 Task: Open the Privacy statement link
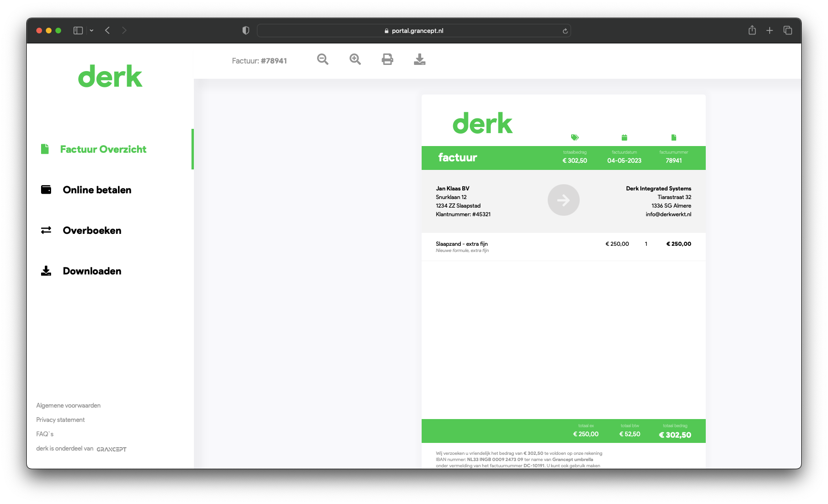[61, 420]
